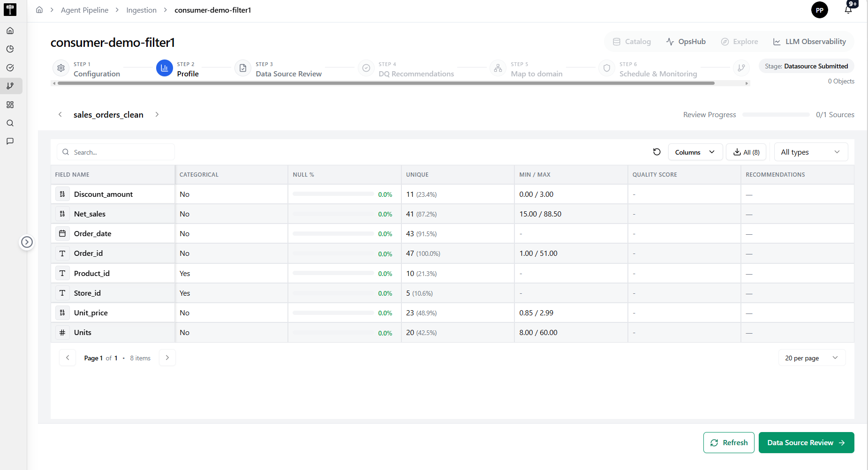Open the notifications bell

[x=848, y=9]
